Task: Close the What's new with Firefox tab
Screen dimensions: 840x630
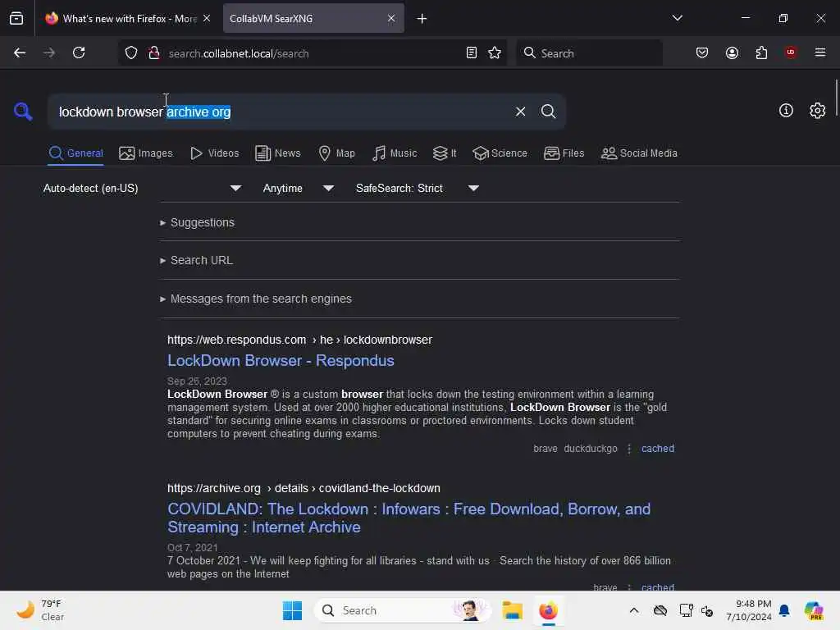Action: [207, 18]
